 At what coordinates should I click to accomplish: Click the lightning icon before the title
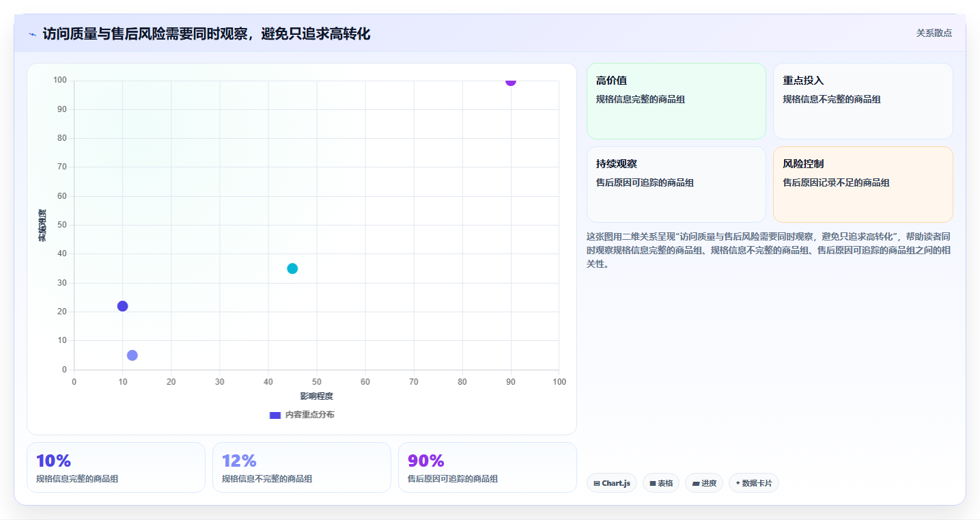(x=32, y=34)
